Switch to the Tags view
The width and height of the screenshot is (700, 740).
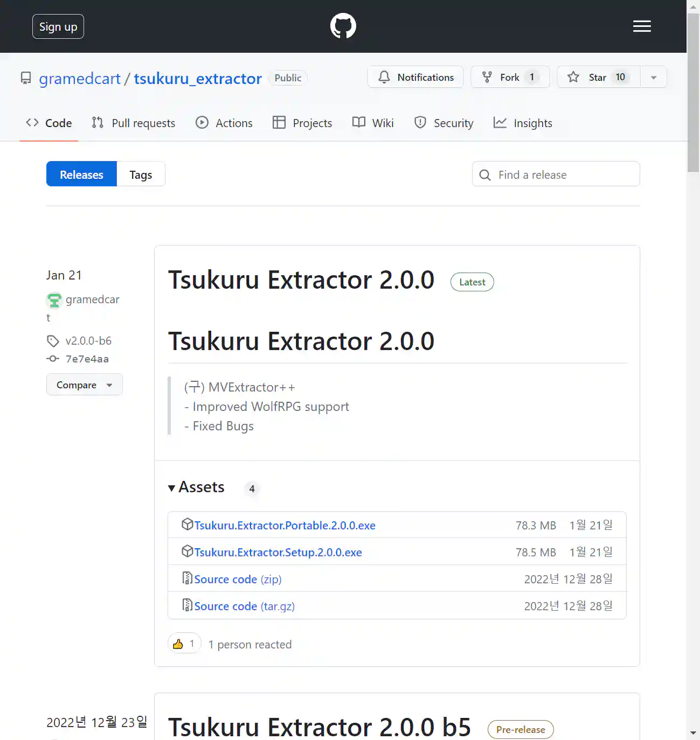click(141, 174)
